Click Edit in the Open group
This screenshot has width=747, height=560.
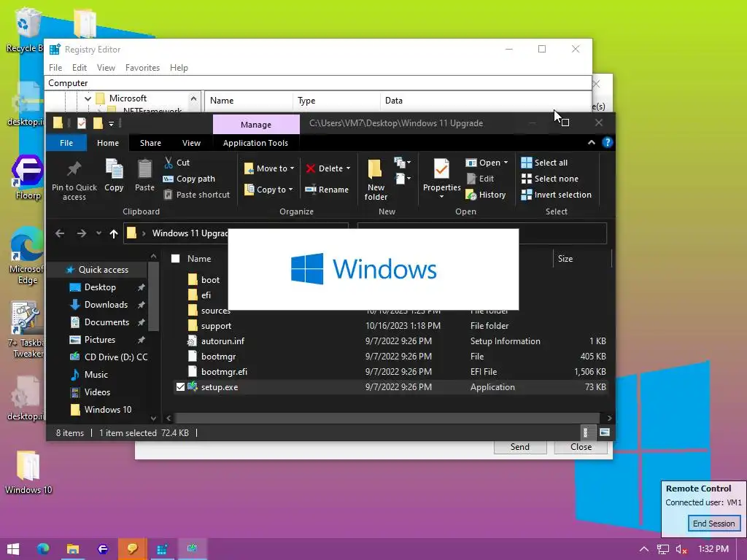coord(480,179)
